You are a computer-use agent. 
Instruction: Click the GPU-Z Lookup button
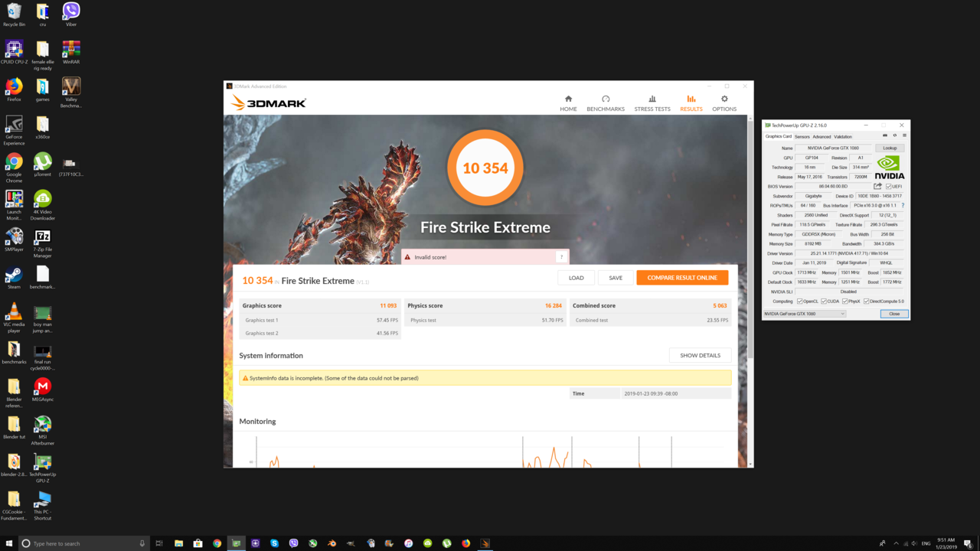coord(890,148)
